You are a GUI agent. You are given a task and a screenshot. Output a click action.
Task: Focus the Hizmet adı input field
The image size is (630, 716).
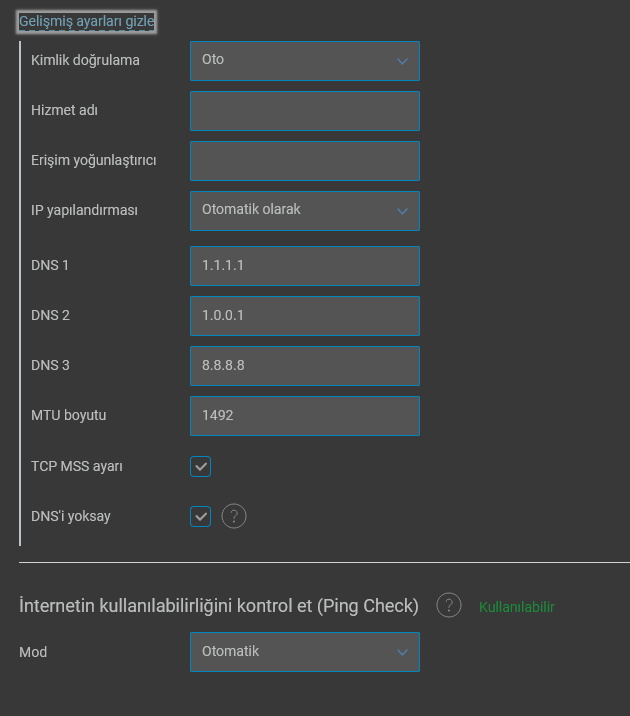coord(305,111)
